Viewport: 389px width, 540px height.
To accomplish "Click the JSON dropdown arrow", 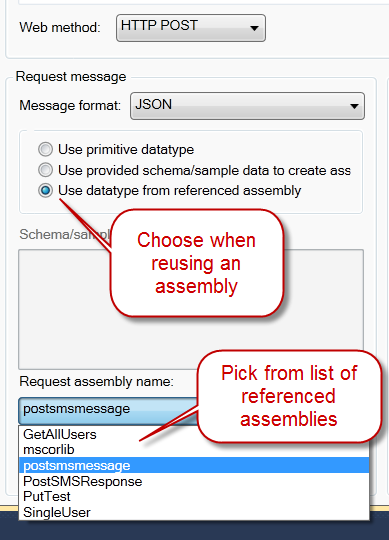I will click(354, 106).
